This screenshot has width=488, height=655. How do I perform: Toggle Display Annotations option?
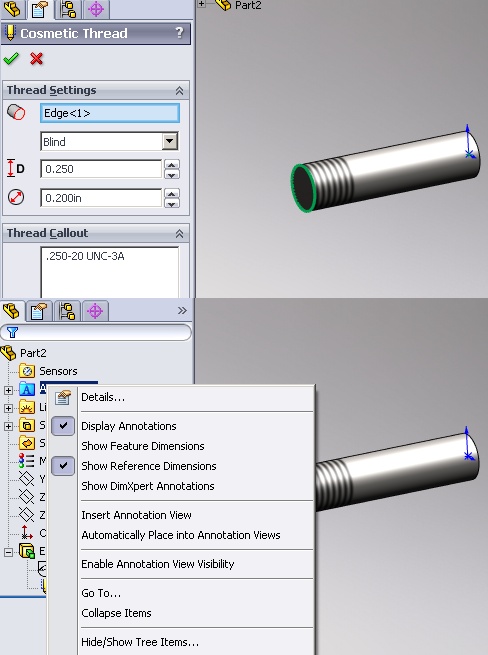[129, 426]
